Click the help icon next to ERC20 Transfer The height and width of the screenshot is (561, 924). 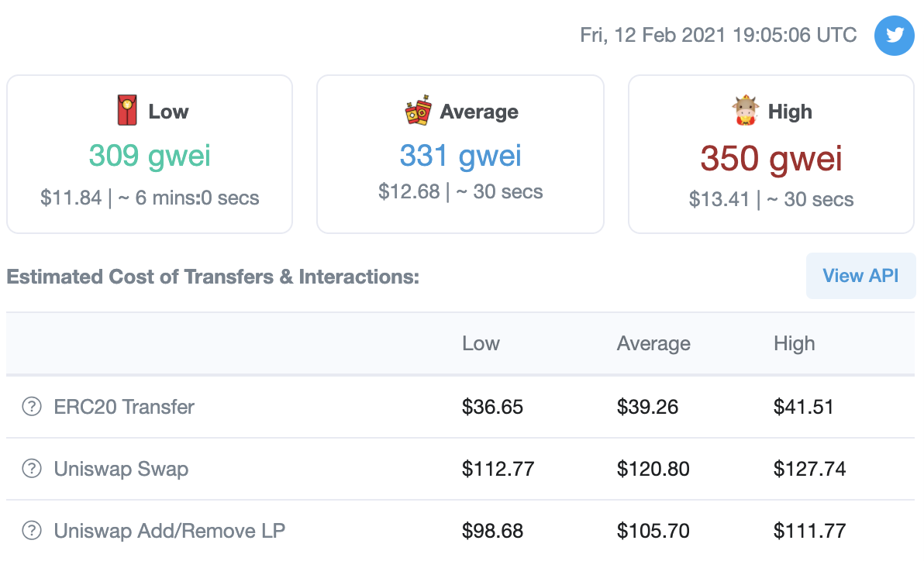(32, 407)
